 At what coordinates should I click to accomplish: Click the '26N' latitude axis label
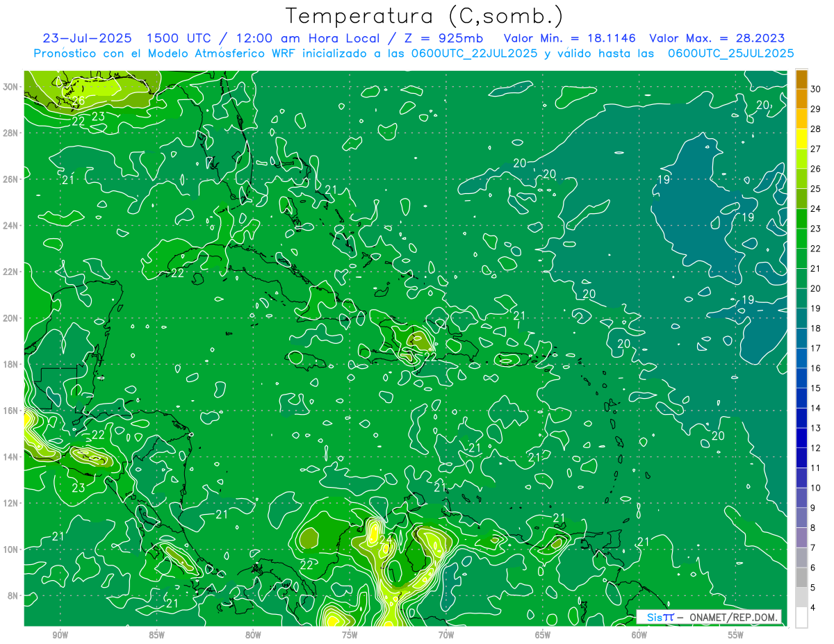point(11,179)
